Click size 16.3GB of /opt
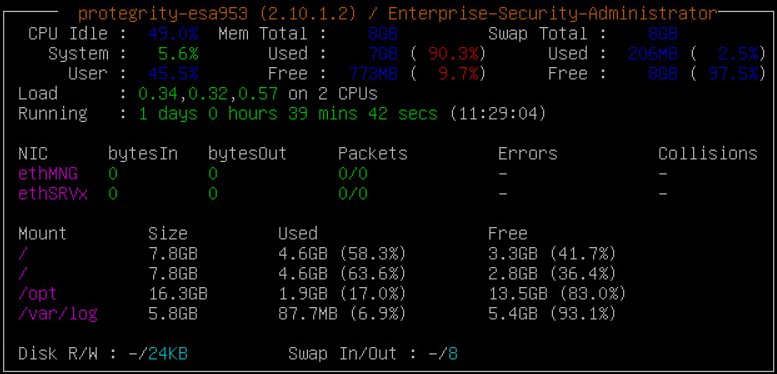The image size is (777, 374). click(x=178, y=294)
